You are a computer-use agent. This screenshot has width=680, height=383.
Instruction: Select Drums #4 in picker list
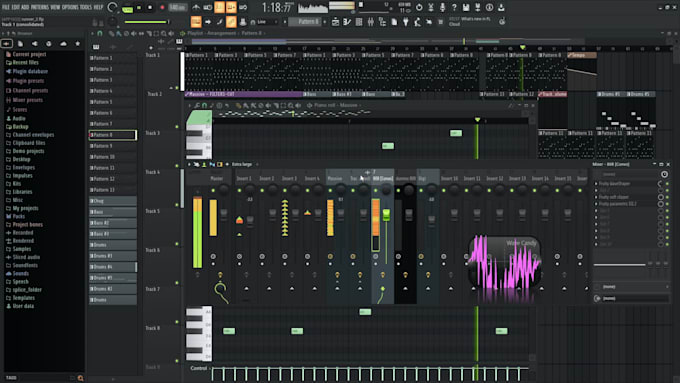pyautogui.click(x=113, y=267)
